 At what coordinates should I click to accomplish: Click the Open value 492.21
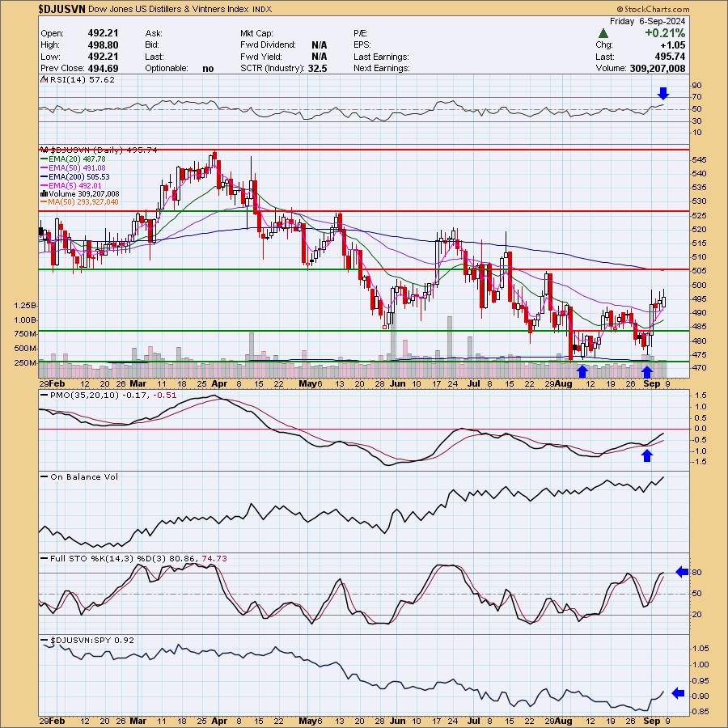[x=103, y=33]
